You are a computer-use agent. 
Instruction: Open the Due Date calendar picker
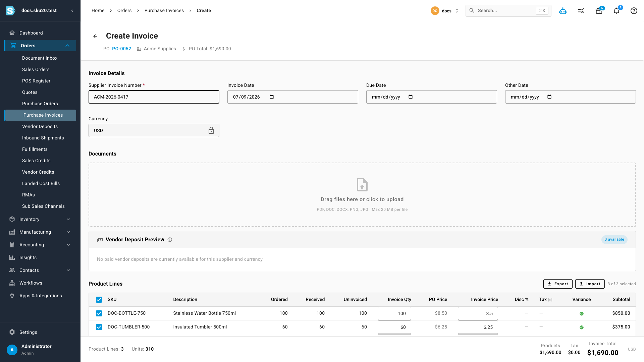click(x=411, y=97)
